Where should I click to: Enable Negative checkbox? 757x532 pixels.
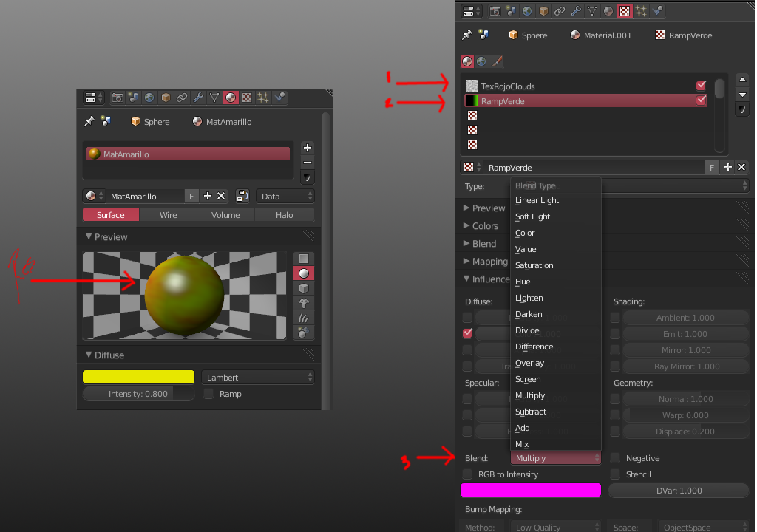pyautogui.click(x=615, y=457)
